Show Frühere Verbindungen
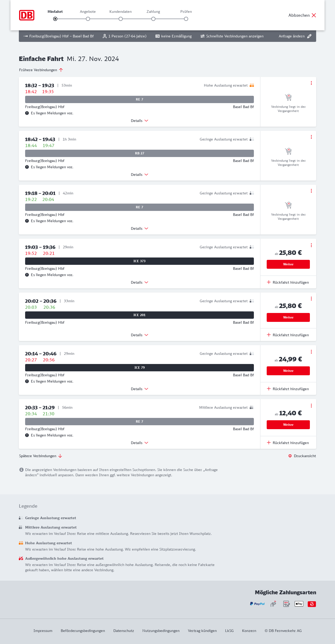335x644 pixels. 41,70
